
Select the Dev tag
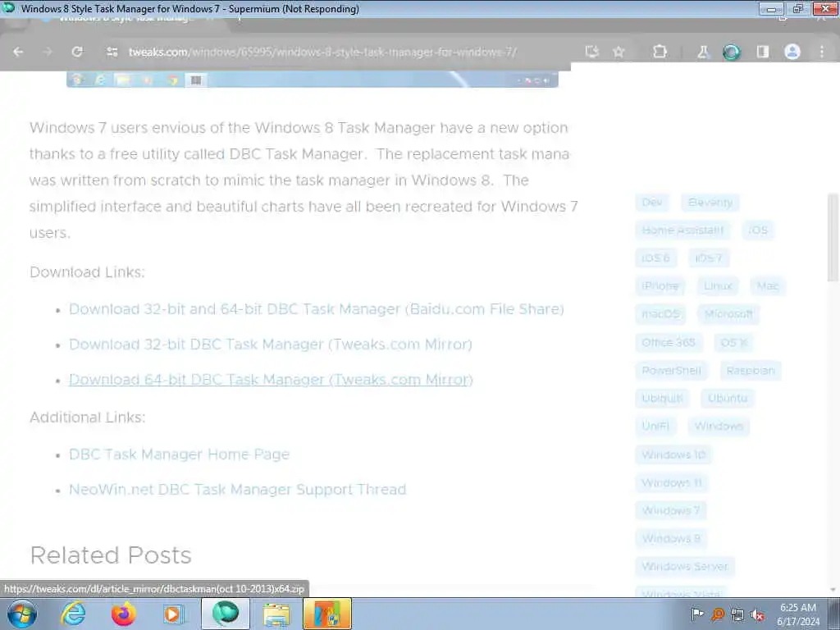(x=652, y=203)
